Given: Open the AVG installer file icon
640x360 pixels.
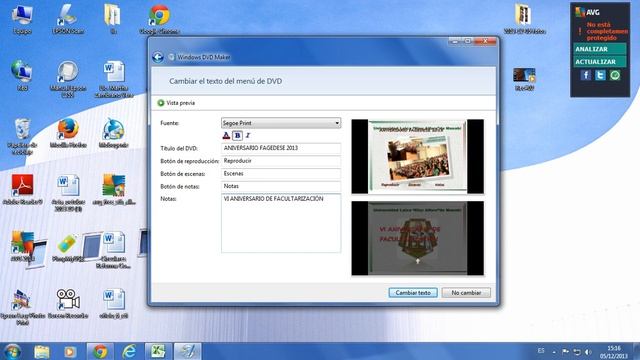Looking at the screenshot, I should coord(114,189).
